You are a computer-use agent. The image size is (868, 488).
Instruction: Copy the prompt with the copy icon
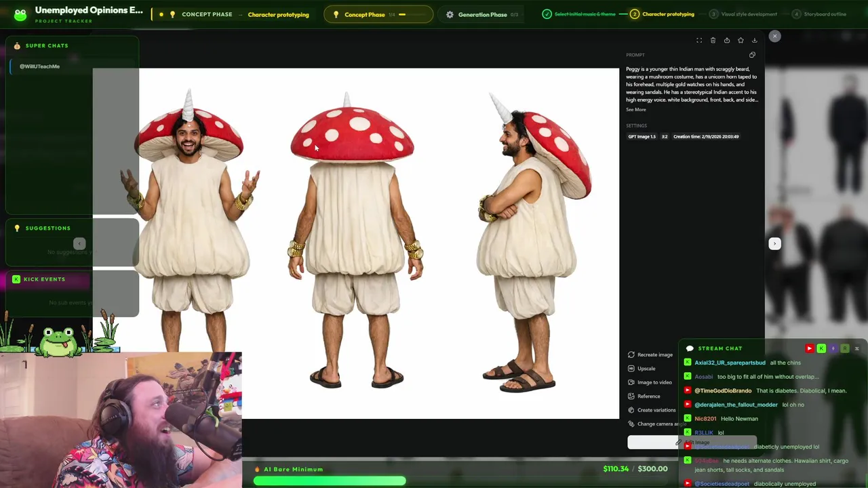(752, 55)
